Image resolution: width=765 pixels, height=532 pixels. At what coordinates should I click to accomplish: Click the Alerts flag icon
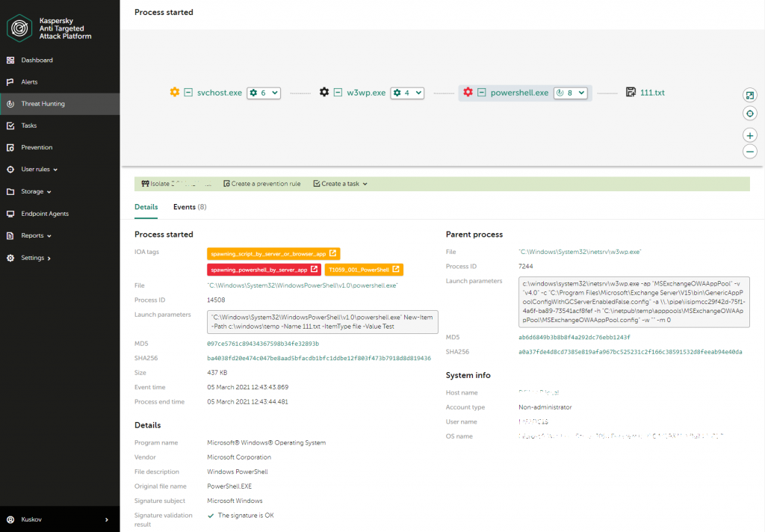tap(10, 82)
